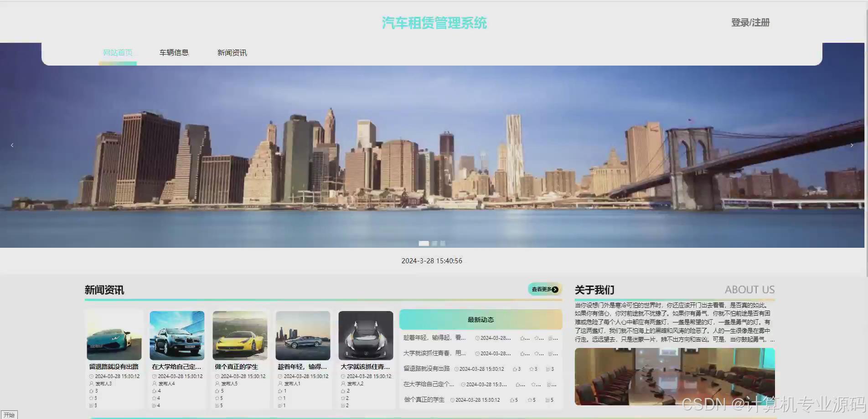
Task: Open comments on the 在大学给自己定 card
Action: [153, 405]
